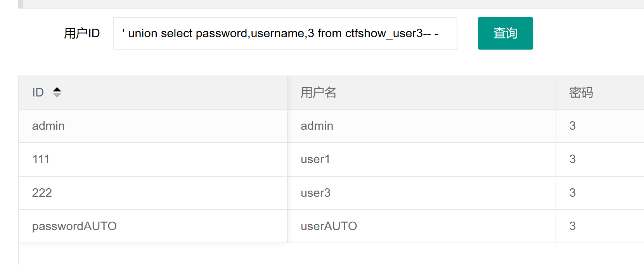Click the 222 ID cell
Screen dimensions: 644x265
coord(42,193)
